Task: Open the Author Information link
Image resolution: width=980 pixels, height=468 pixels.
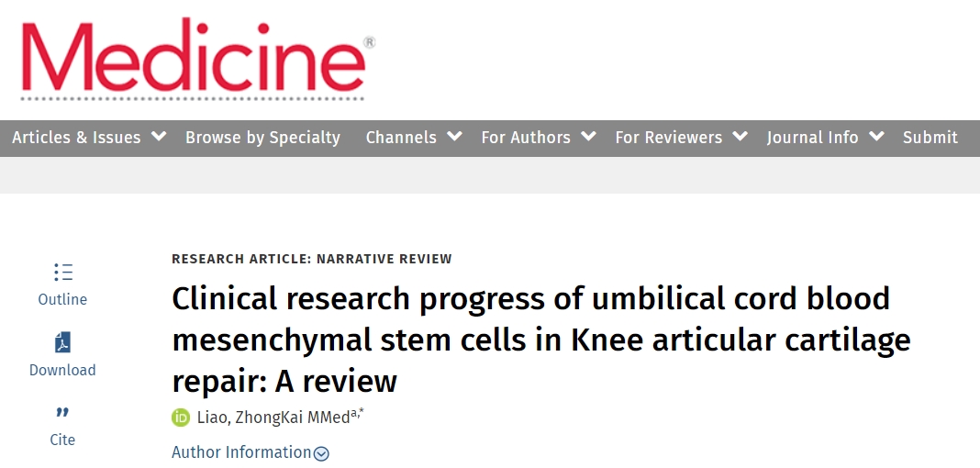Action: point(241,452)
